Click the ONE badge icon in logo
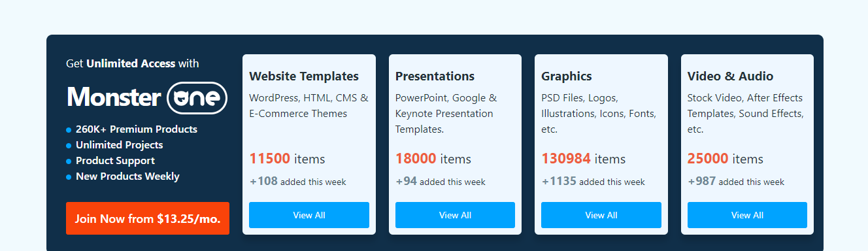This screenshot has width=868, height=251. (197, 98)
